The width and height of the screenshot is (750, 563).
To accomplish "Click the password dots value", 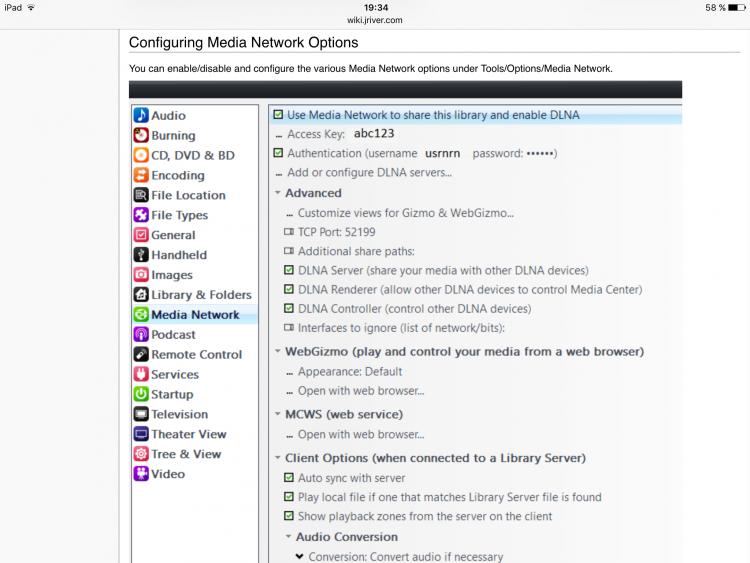I will tap(540, 154).
